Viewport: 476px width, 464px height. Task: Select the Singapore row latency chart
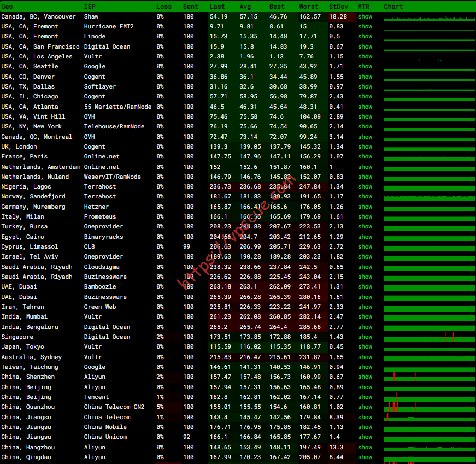point(429,337)
